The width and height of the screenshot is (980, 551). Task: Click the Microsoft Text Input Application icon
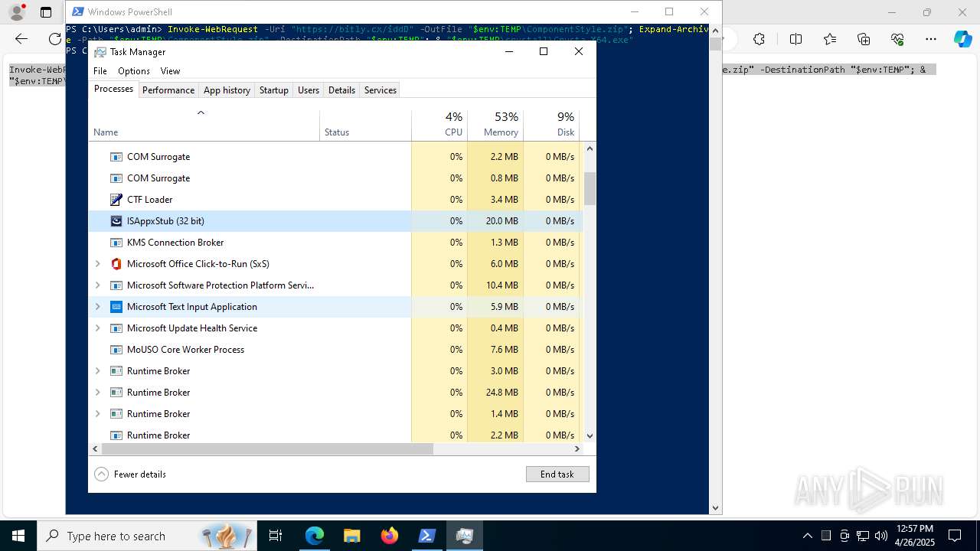coord(116,307)
